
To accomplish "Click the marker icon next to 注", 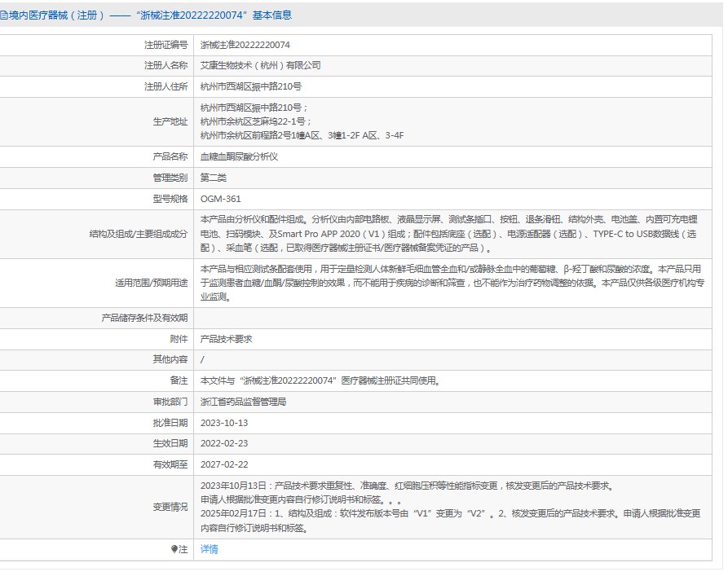I will [x=174, y=550].
